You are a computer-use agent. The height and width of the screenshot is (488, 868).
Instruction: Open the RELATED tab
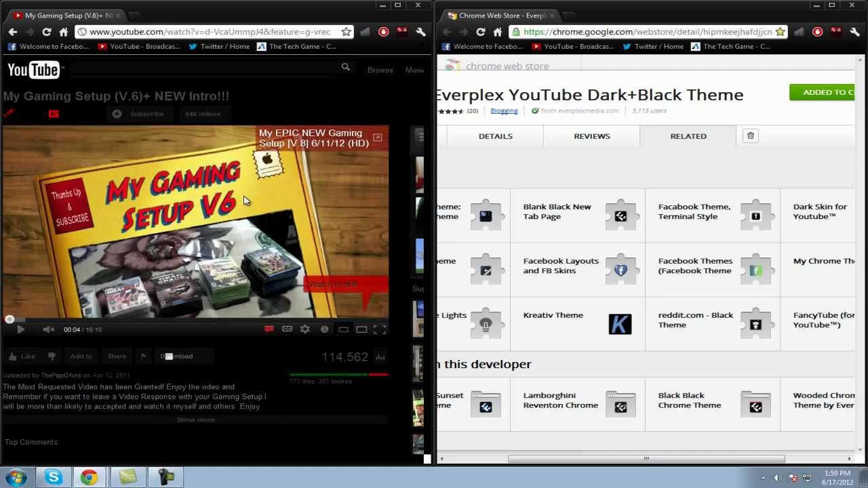pyautogui.click(x=688, y=136)
